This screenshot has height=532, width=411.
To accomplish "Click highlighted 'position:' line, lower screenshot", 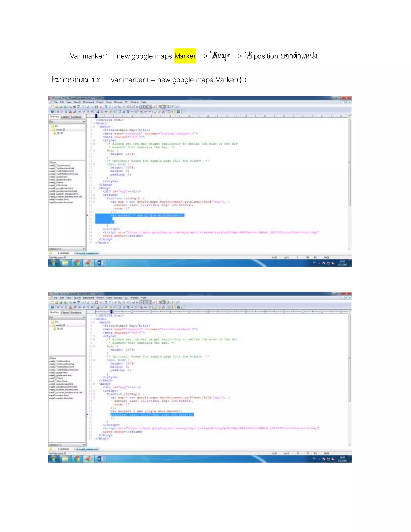I will pyautogui.click(x=152, y=415).
